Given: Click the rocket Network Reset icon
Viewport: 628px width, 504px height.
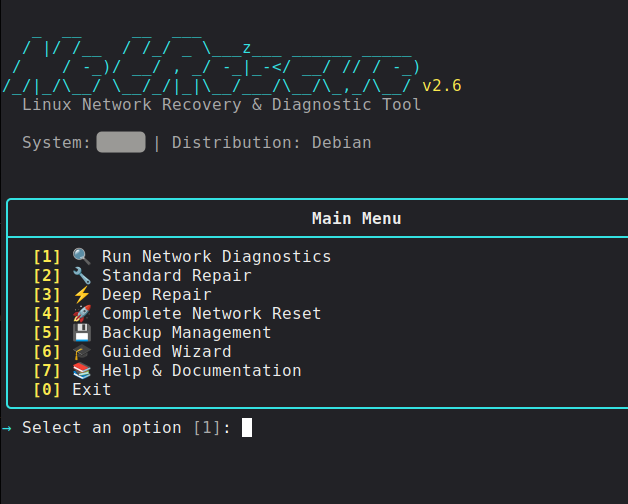Looking at the screenshot, I should (x=82, y=313).
